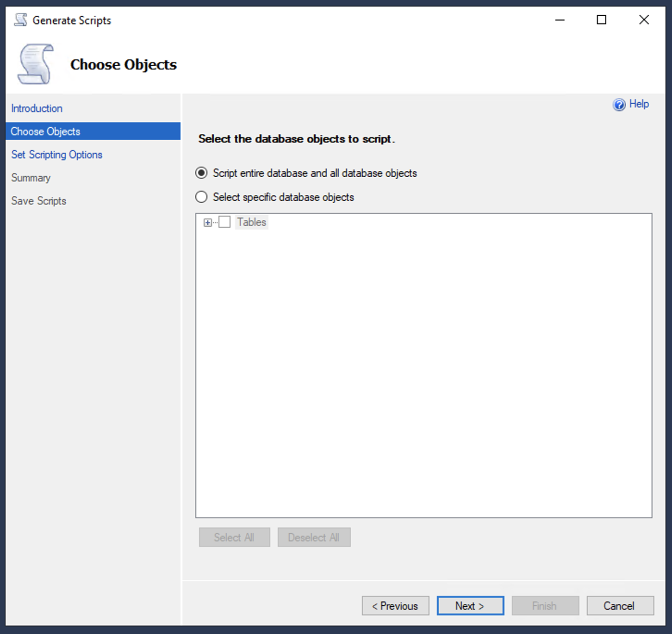Close the Generate Scripts window
The image size is (672, 634).
644,20
